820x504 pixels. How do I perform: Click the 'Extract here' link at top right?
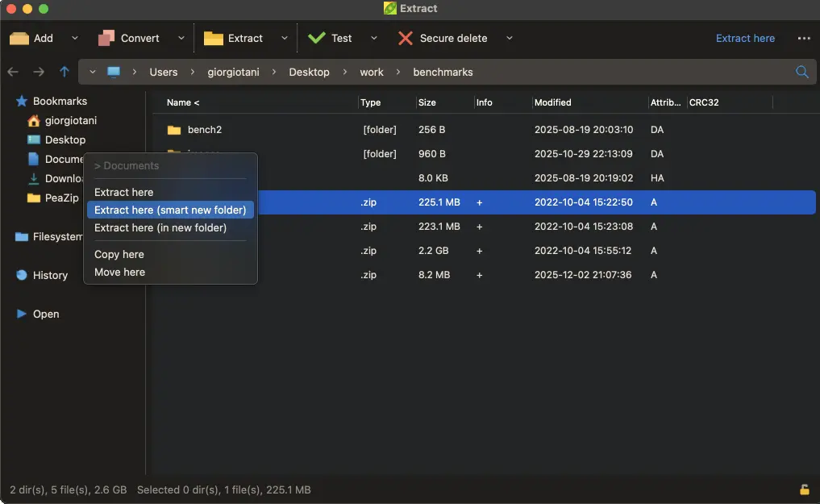coord(745,38)
